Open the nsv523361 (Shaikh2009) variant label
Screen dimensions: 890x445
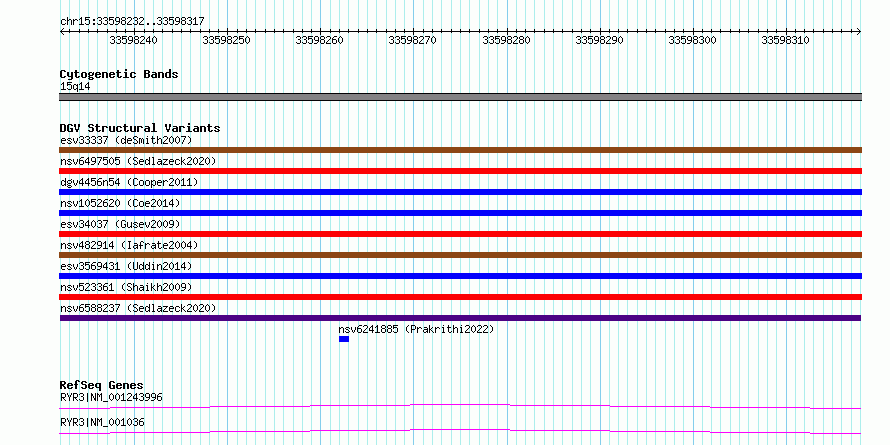(x=126, y=287)
